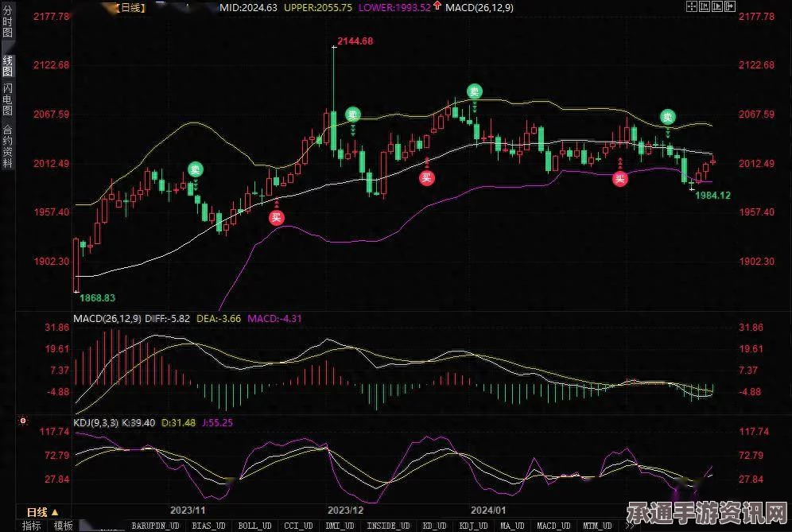Click the MACD(26,12,9) label in the top header
Viewport: 792px width, 532px height.
point(479,8)
